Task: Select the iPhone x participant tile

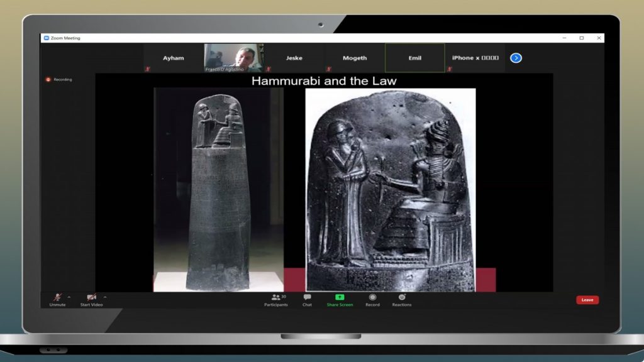Action: coord(475,58)
